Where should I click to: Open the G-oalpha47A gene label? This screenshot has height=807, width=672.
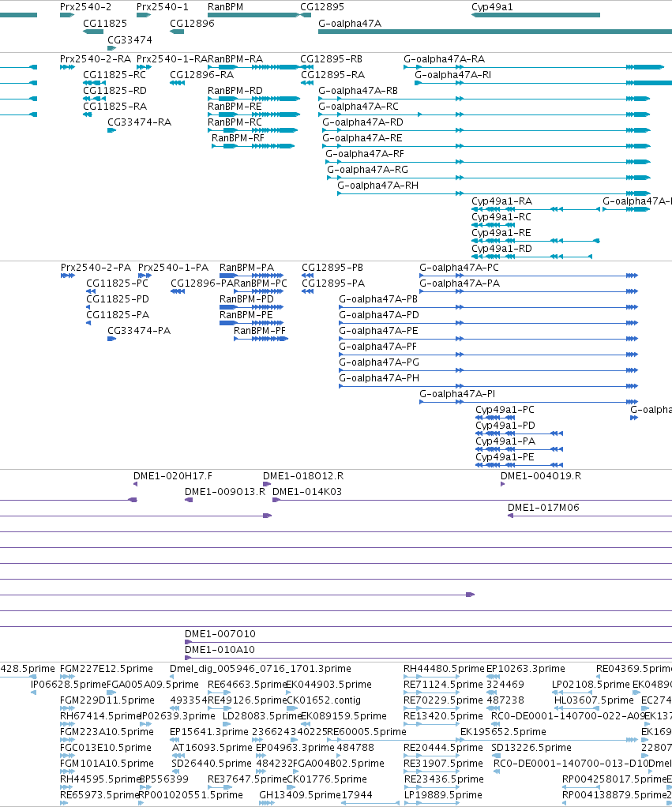tap(350, 24)
